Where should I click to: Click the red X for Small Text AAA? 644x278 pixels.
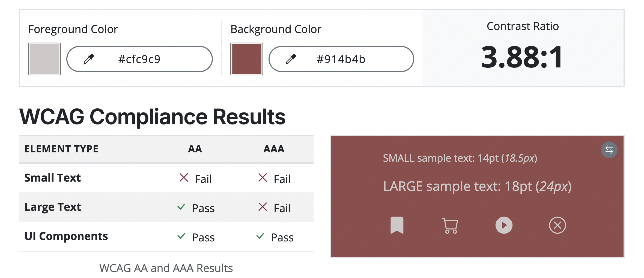pyautogui.click(x=263, y=178)
